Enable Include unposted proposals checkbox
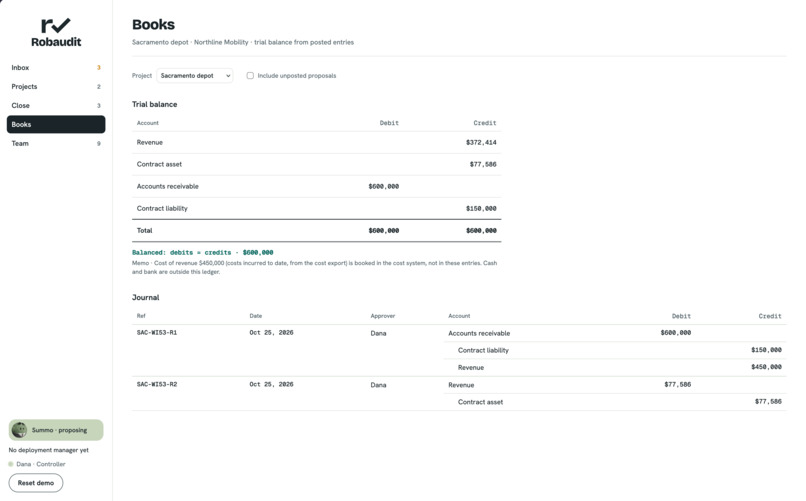This screenshot has height=501, width=806. [250, 76]
